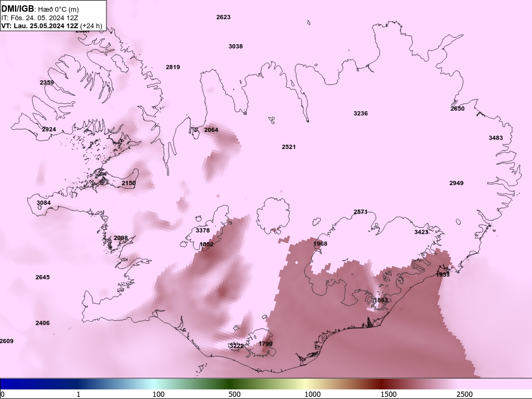The image size is (532, 399).
Task: Click the 2623 value at the top of the map
Action: pyautogui.click(x=223, y=17)
